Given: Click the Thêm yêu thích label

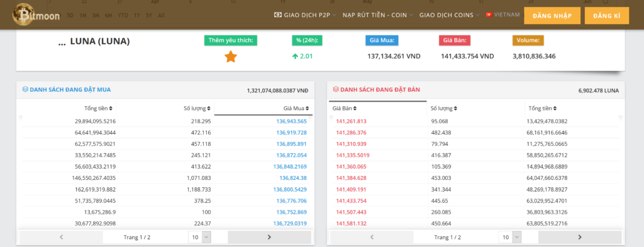Looking at the screenshot, I should [x=231, y=40].
